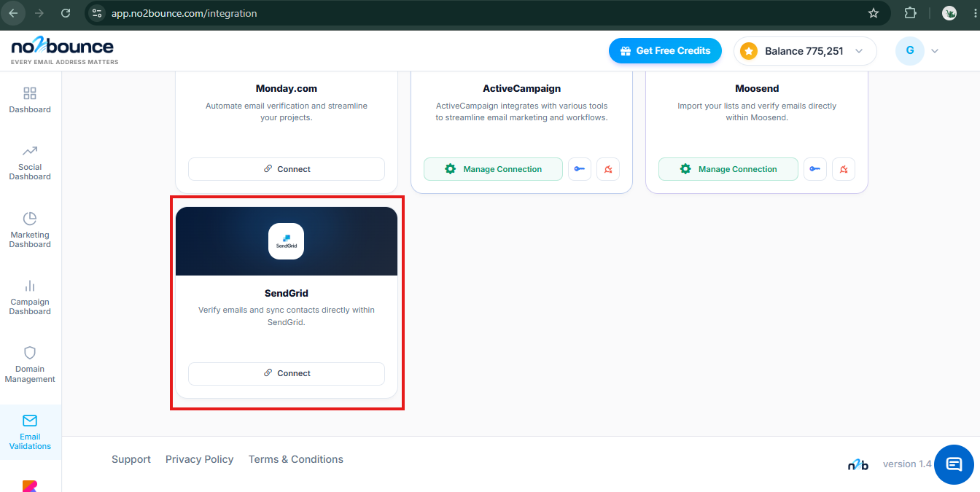Open the Terms & Conditions link
The width and height of the screenshot is (980, 492).
click(296, 459)
